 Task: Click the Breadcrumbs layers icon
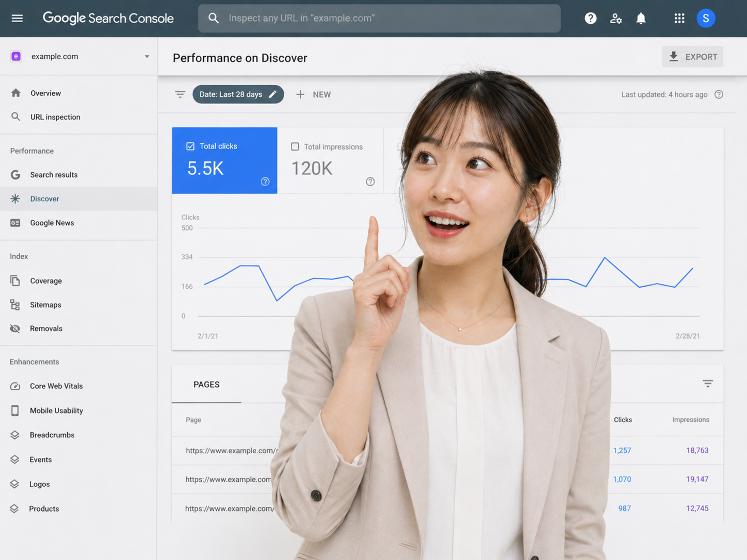point(14,435)
